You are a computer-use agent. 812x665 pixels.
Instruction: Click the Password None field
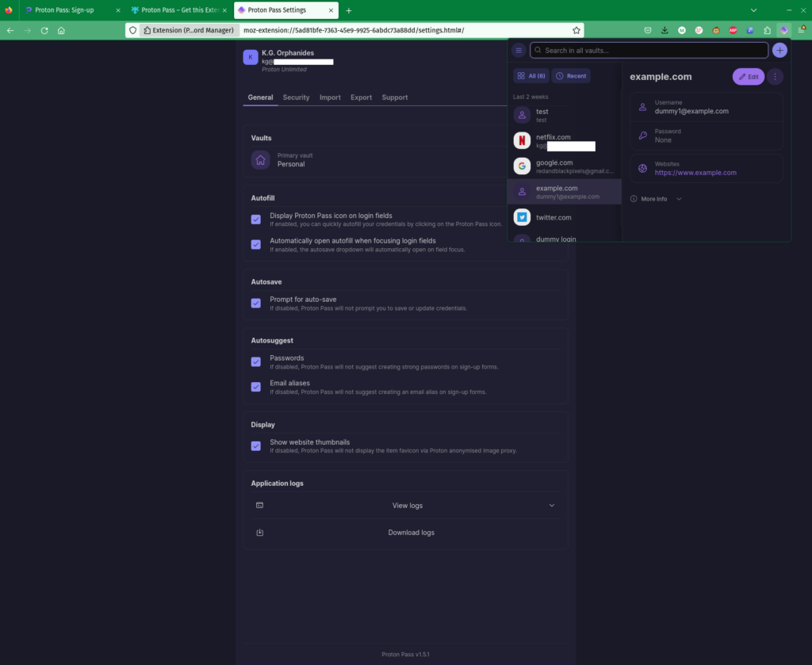(707, 136)
